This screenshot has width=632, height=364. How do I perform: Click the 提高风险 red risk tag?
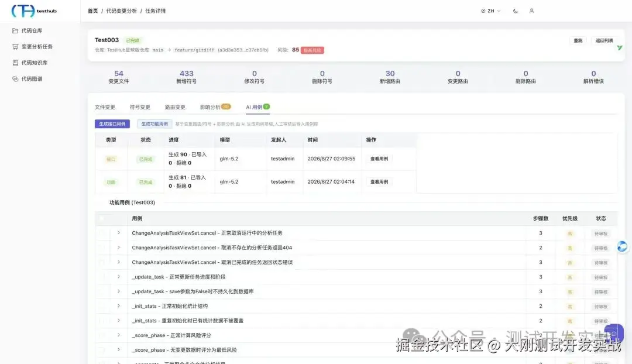[312, 50]
